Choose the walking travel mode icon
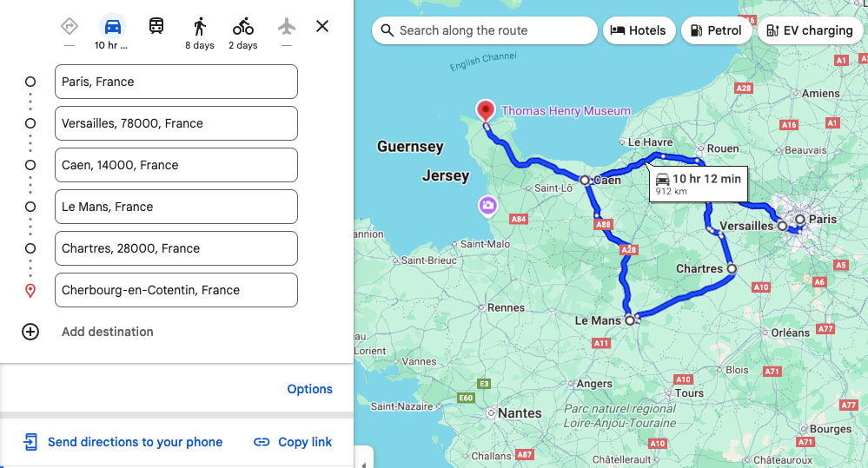 [200, 26]
